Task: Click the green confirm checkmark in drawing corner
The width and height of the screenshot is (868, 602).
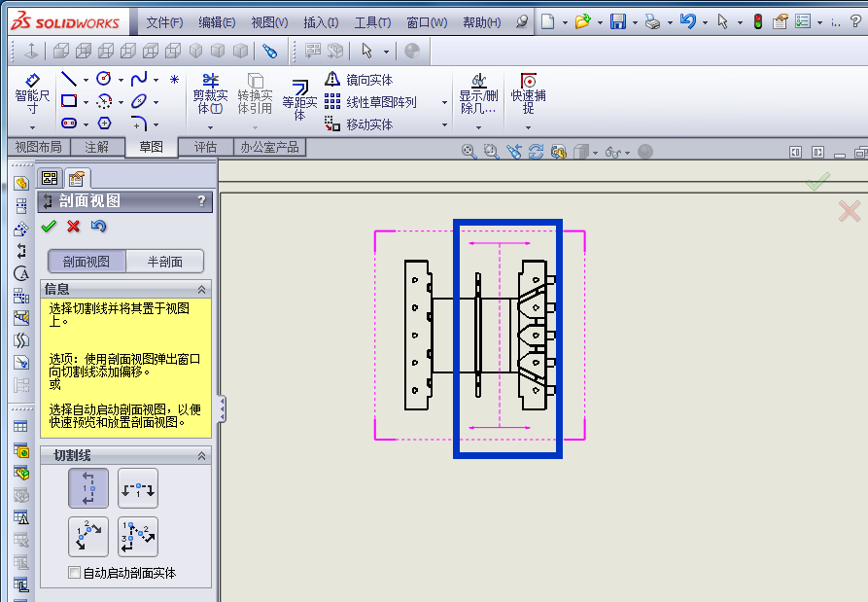Action: pos(817,181)
